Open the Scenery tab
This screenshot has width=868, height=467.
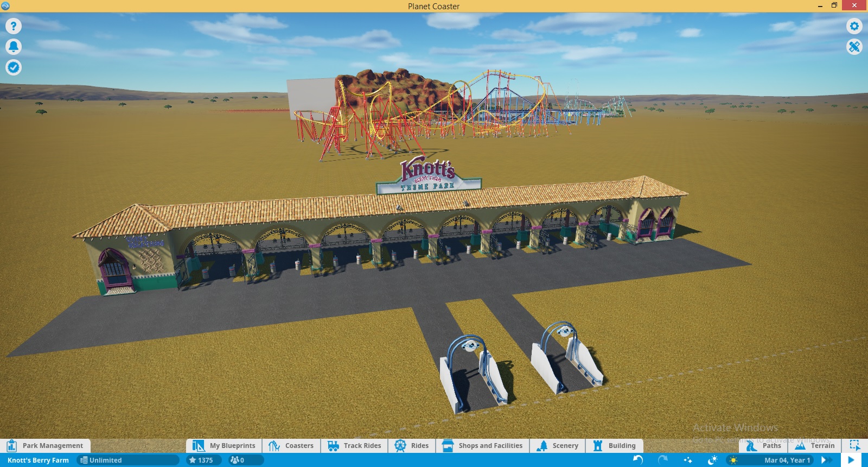(558, 446)
